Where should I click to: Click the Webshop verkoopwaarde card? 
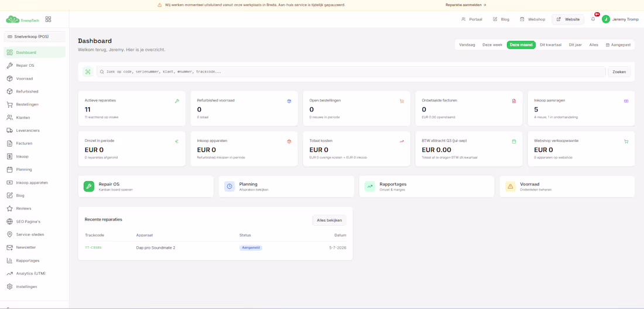(581, 149)
